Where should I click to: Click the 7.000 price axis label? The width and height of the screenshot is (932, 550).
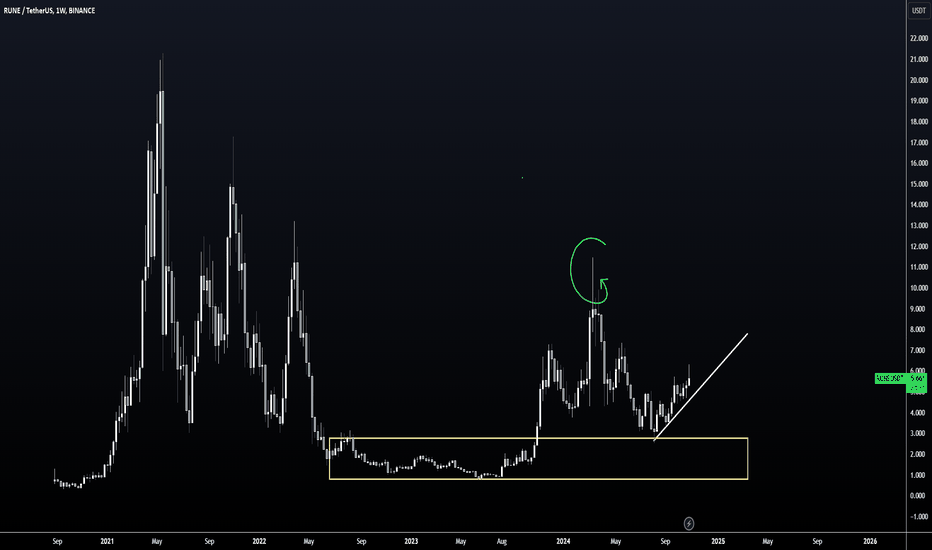920,350
